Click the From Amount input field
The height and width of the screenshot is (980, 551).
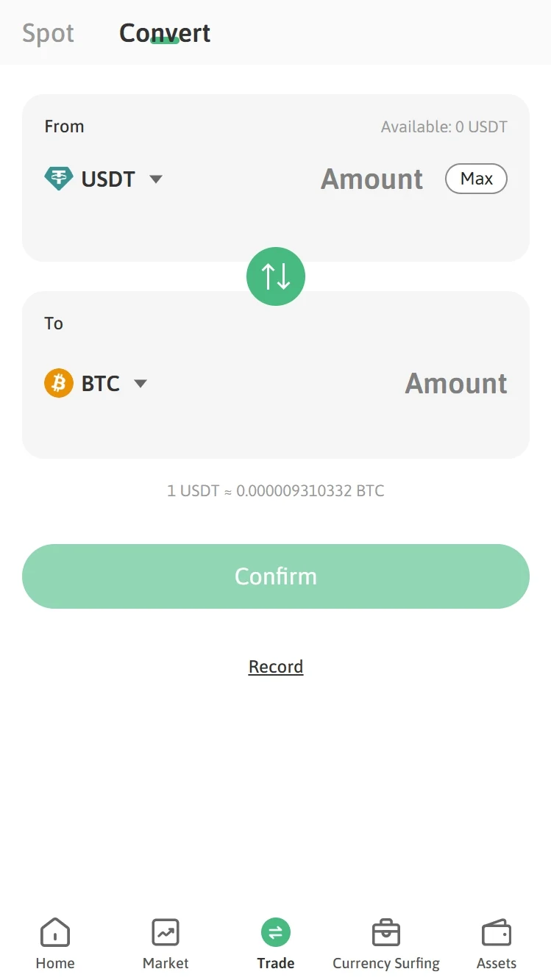pyautogui.click(x=372, y=179)
